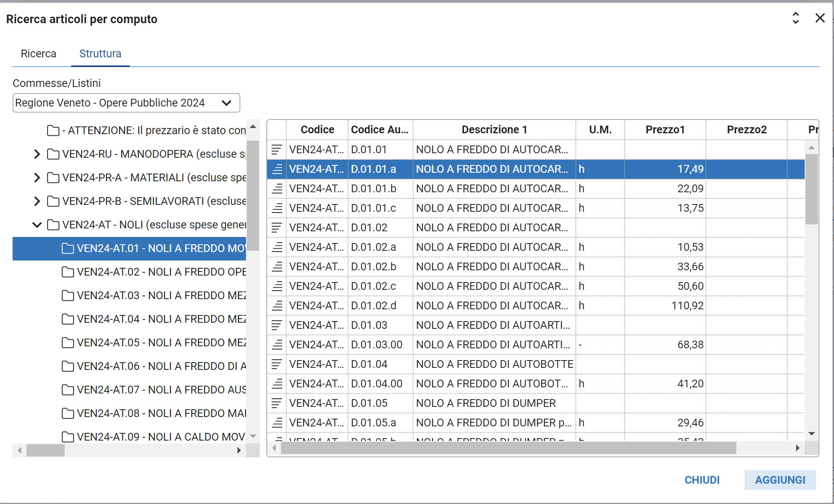Select the Struttura tab
834x504 pixels.
[x=100, y=54]
